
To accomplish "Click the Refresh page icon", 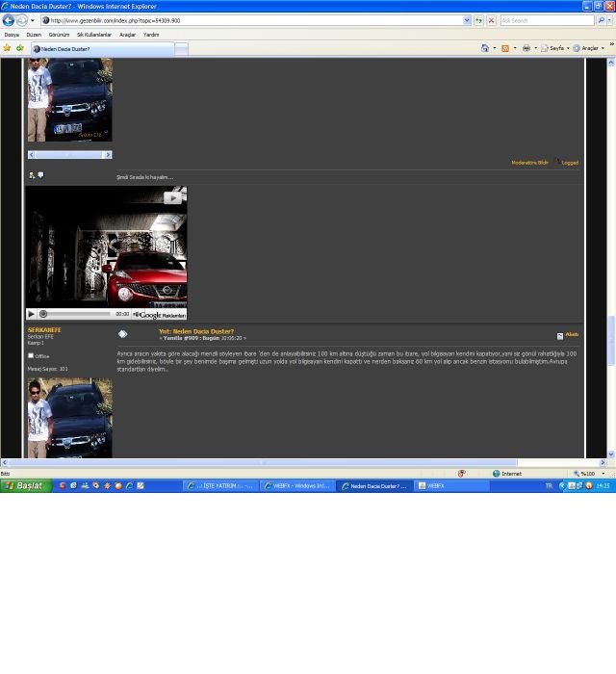I will [478, 20].
